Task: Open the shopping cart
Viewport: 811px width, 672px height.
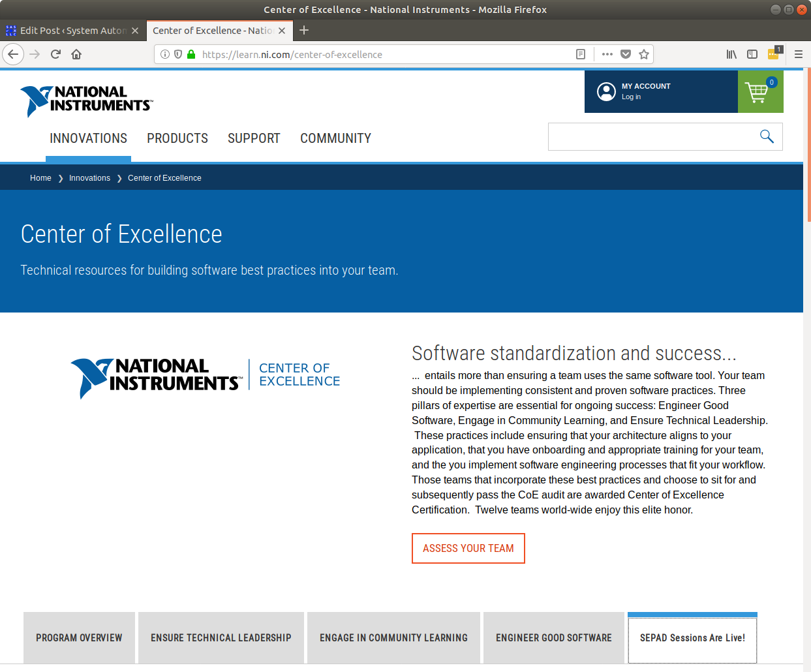Action: (x=761, y=91)
